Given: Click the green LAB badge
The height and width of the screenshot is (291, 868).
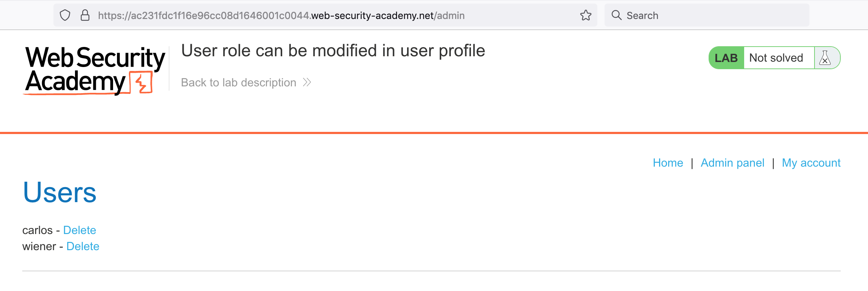Looking at the screenshot, I should [x=726, y=58].
